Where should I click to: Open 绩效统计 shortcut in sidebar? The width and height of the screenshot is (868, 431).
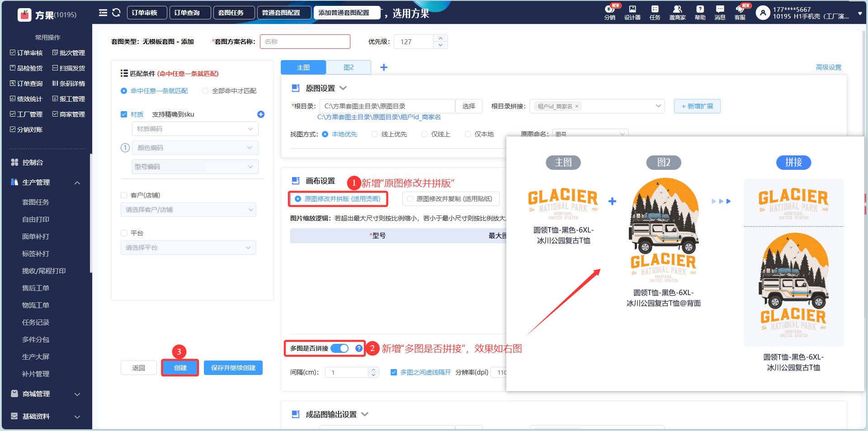pyautogui.click(x=26, y=99)
